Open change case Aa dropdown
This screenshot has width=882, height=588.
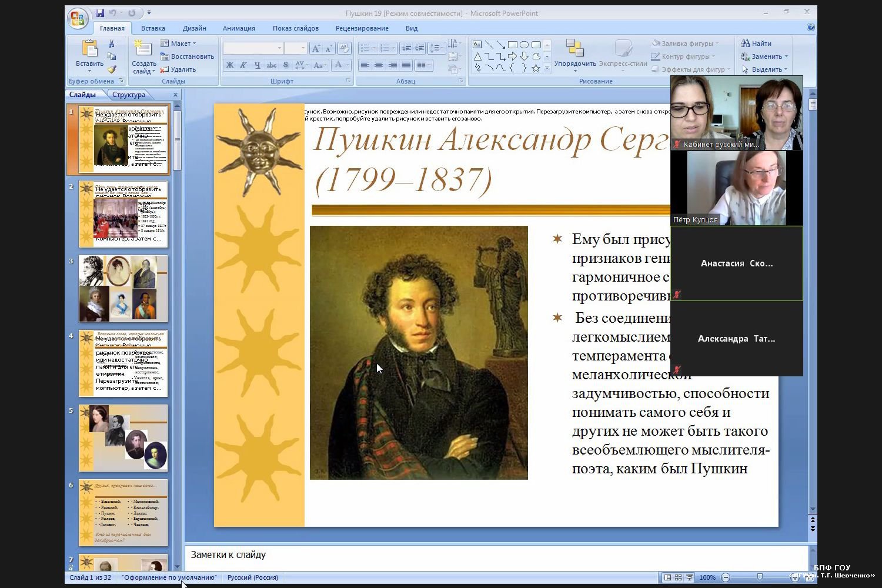tap(320, 65)
